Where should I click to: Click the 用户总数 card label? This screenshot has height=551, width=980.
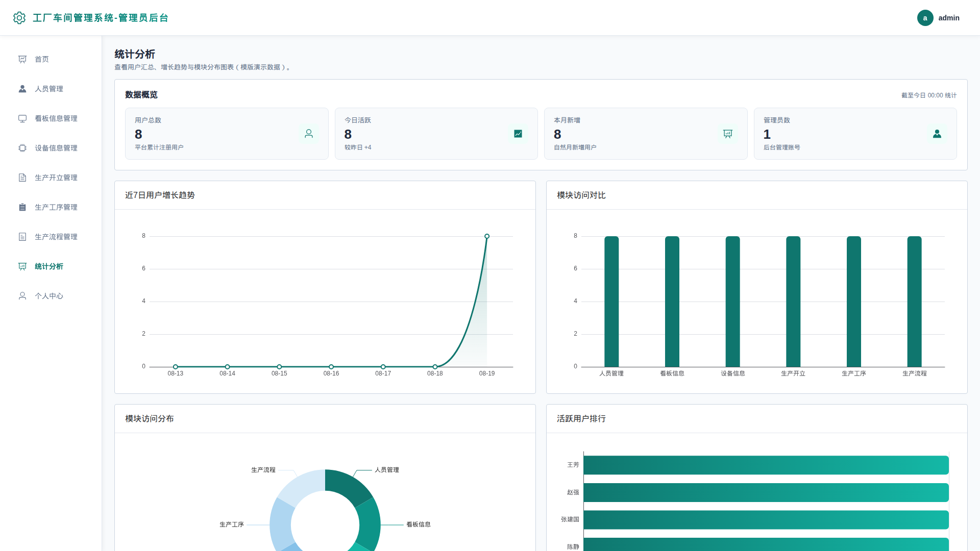pos(148,120)
